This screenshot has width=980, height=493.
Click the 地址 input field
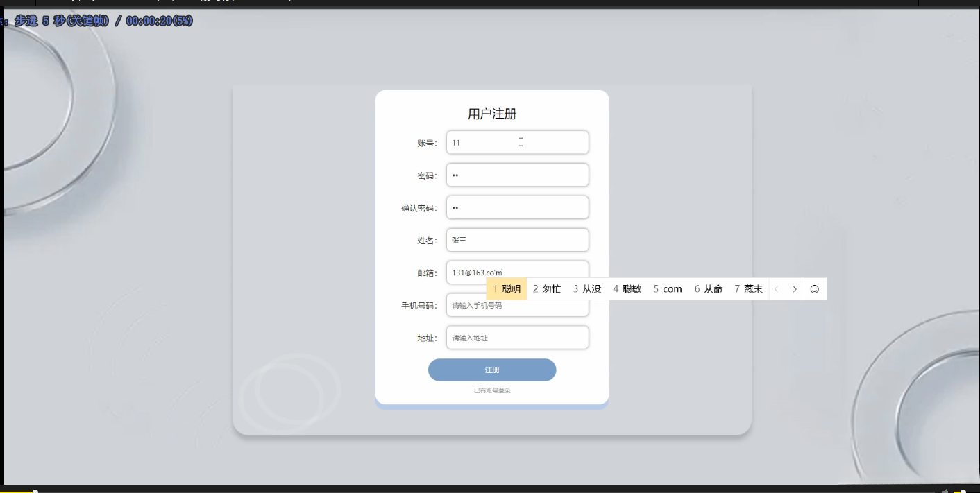(517, 338)
